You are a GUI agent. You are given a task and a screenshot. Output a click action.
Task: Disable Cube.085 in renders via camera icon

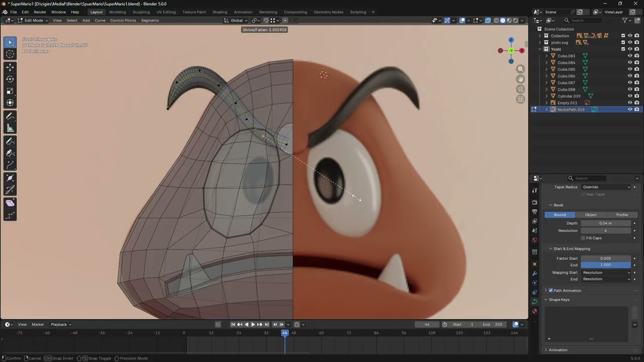(x=637, y=69)
